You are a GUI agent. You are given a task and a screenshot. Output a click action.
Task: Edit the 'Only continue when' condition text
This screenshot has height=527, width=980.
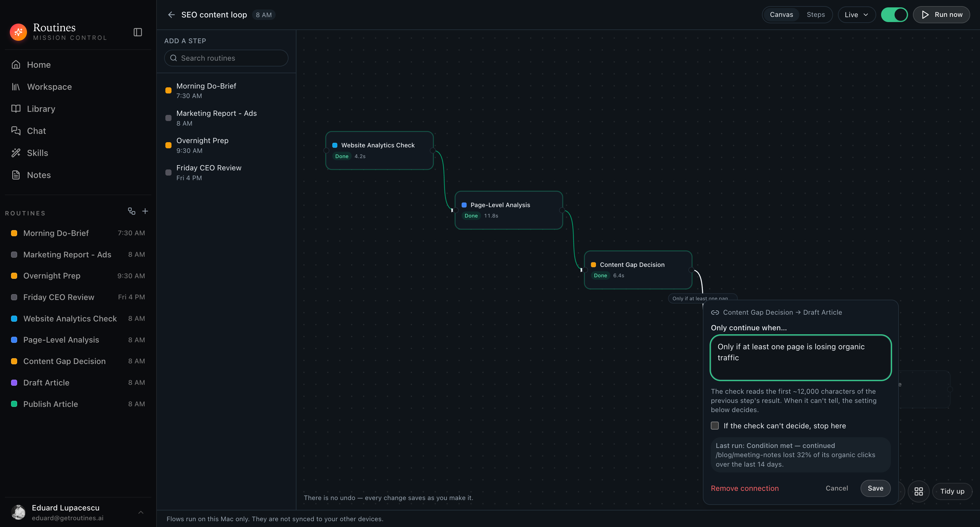(x=801, y=358)
